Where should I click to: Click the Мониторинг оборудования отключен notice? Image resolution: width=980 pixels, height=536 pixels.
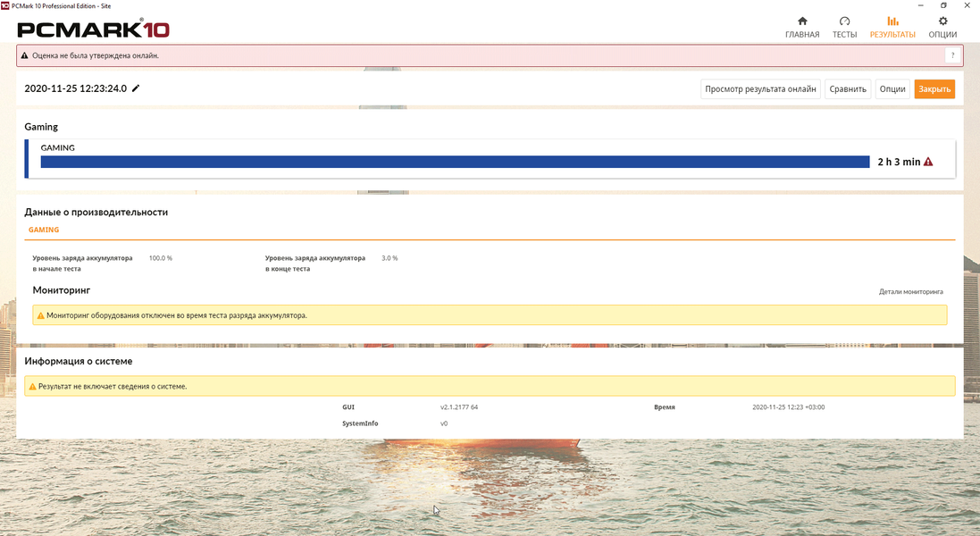point(490,315)
